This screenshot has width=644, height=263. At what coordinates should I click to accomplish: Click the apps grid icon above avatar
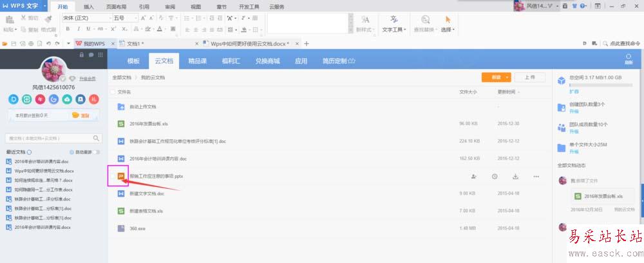click(x=100, y=55)
